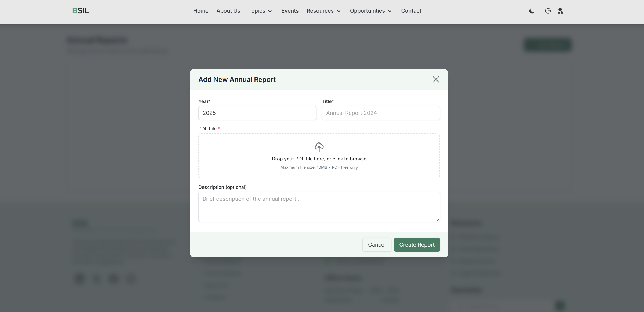The height and width of the screenshot is (312, 644).
Task: Close the Add New Annual Report dialog
Action: pos(436,79)
